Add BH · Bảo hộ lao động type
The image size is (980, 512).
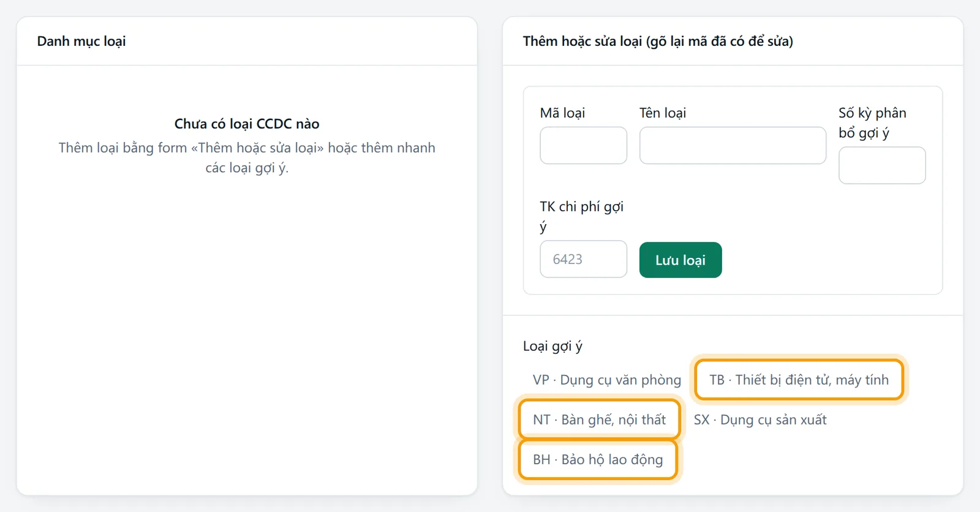[x=598, y=459]
